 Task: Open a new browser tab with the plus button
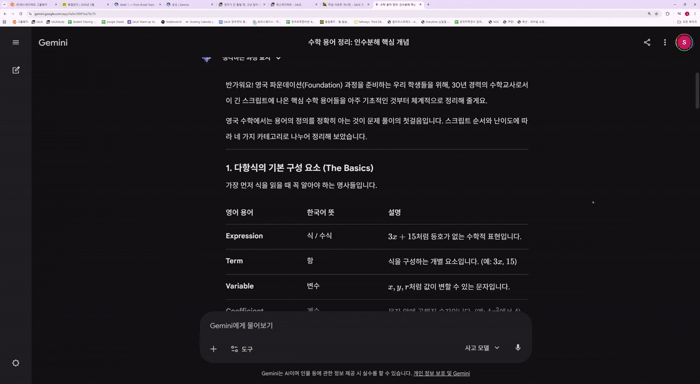click(x=428, y=4)
